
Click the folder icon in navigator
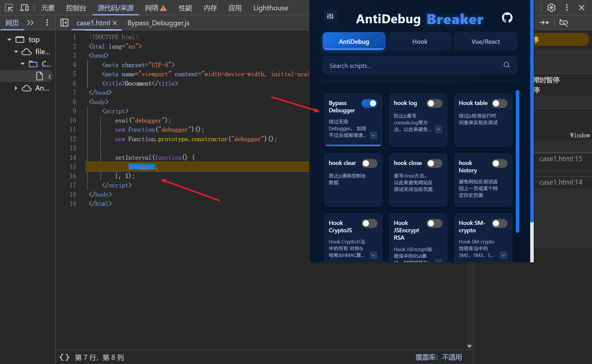tap(33, 64)
